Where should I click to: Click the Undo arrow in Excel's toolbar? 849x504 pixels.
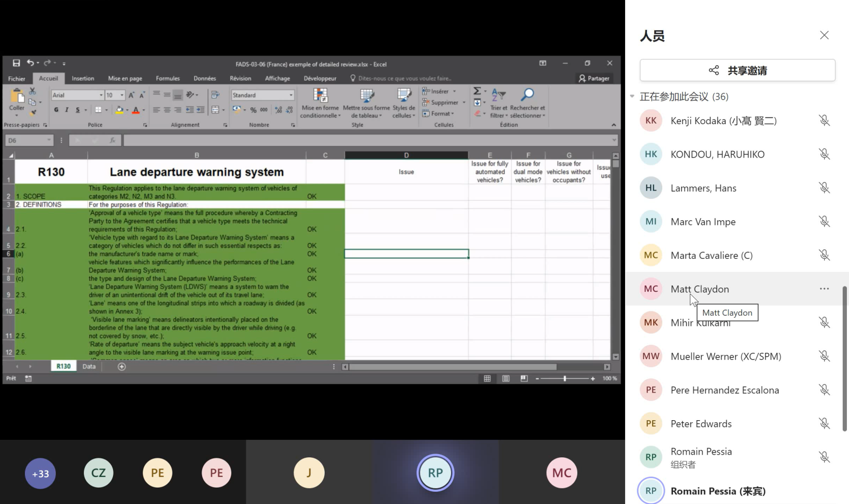30,63
